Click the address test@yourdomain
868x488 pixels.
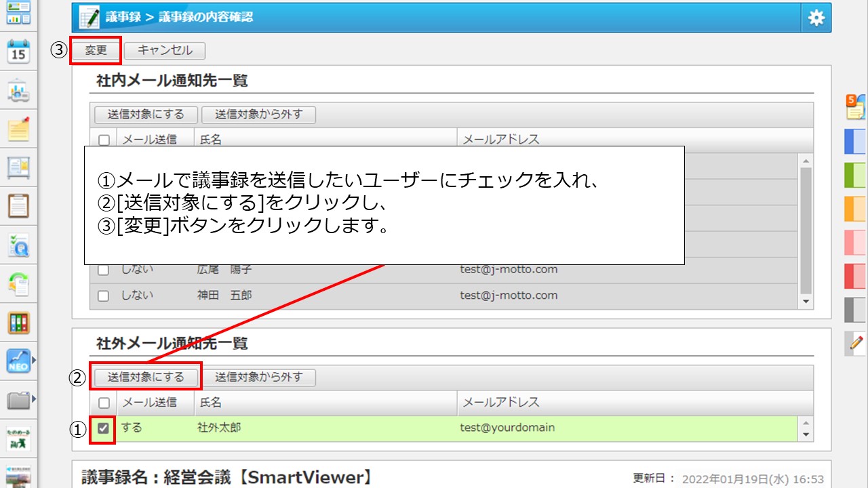pos(507,428)
